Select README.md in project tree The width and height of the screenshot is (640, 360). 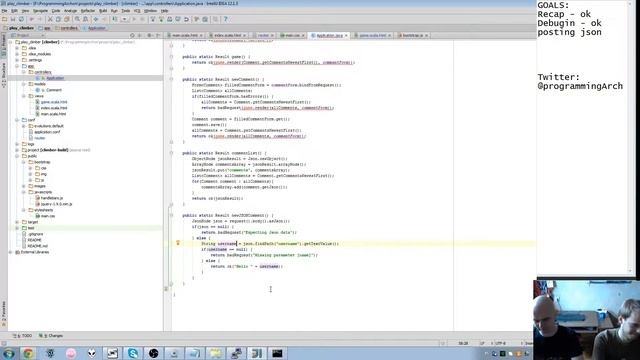click(x=38, y=246)
